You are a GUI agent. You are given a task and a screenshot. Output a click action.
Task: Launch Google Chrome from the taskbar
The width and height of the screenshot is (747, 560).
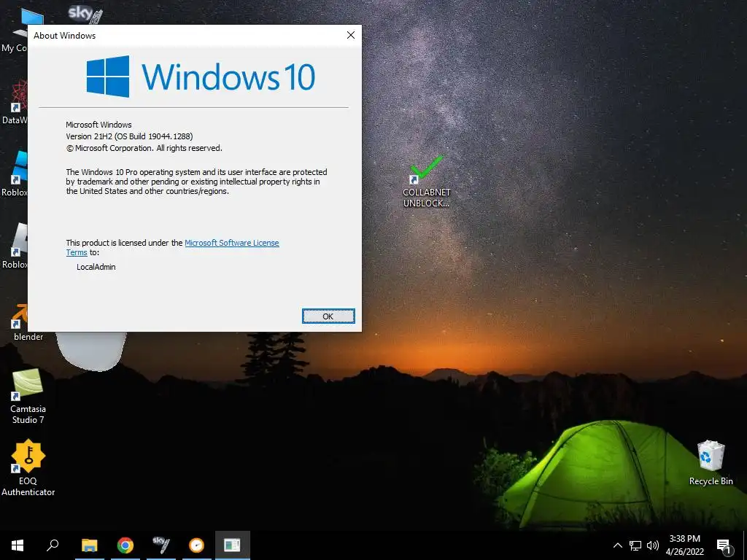coord(125,545)
